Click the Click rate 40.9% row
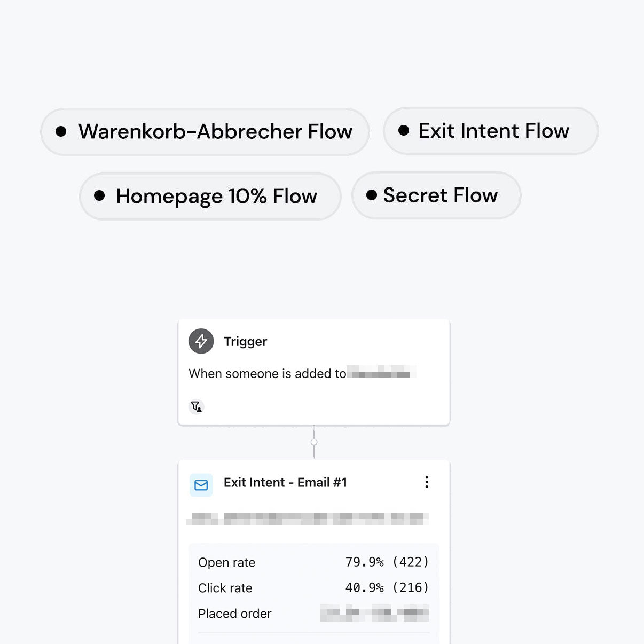 pos(313,588)
